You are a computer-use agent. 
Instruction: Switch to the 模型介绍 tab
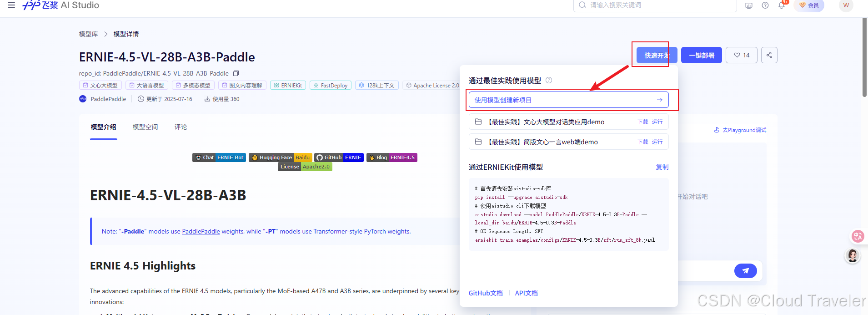click(x=104, y=127)
